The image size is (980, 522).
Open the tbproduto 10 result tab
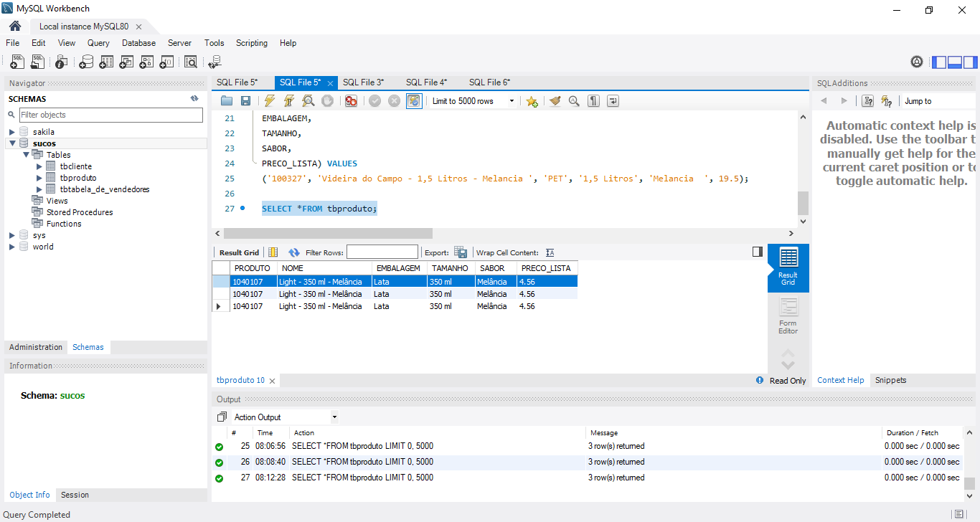(240, 380)
